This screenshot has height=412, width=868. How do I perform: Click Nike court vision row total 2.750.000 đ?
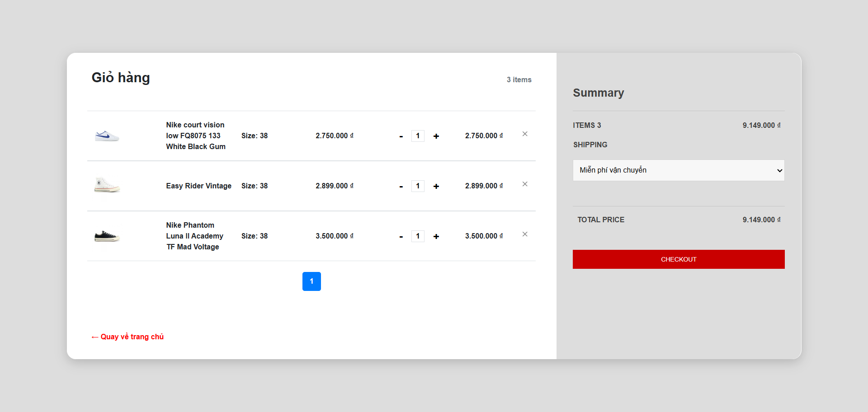[x=484, y=136]
